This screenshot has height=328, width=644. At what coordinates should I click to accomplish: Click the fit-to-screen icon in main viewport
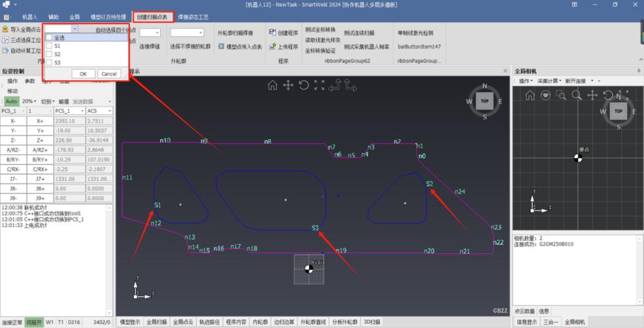click(x=319, y=85)
